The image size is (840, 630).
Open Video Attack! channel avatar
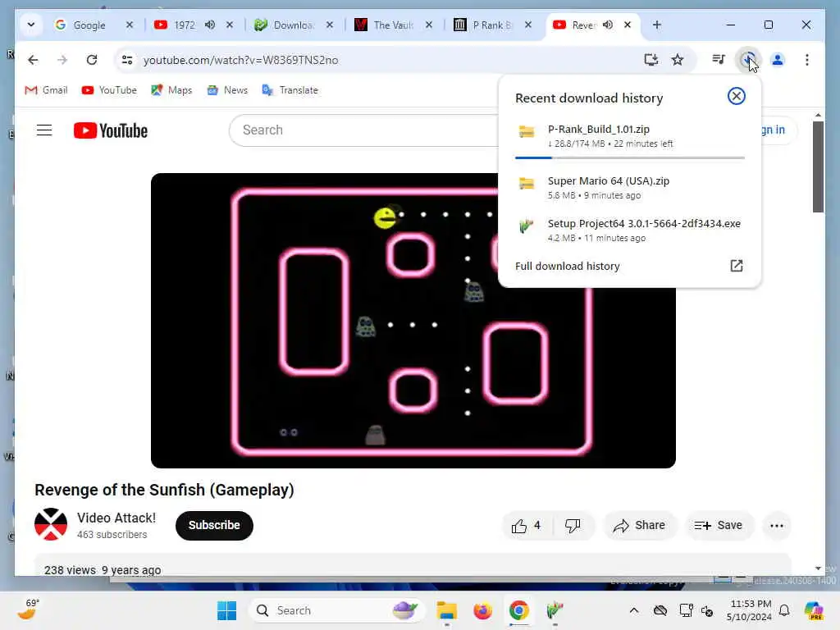point(51,524)
